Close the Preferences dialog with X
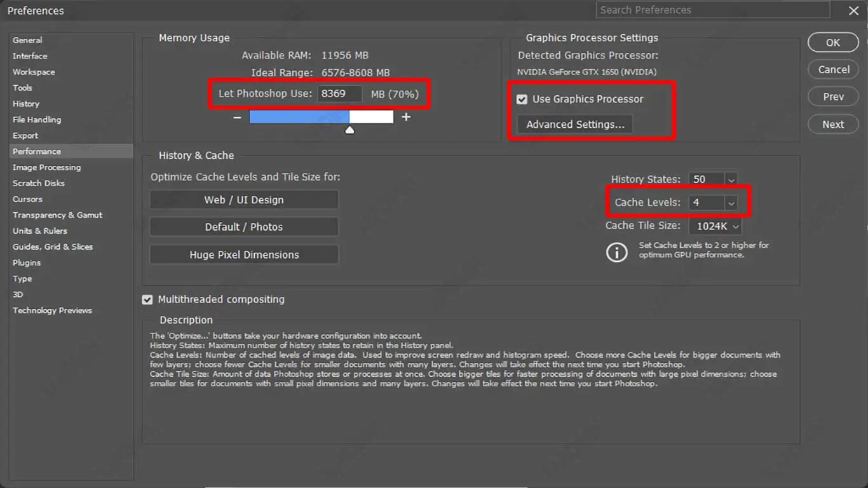The height and width of the screenshot is (488, 868). coord(853,11)
